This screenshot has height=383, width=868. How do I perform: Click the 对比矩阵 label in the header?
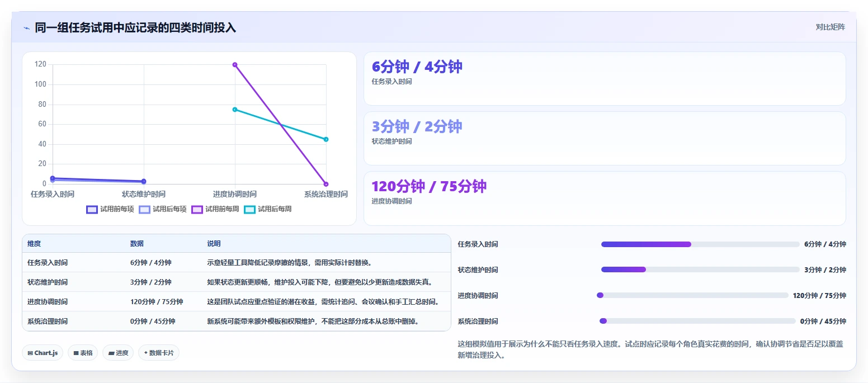point(831,27)
